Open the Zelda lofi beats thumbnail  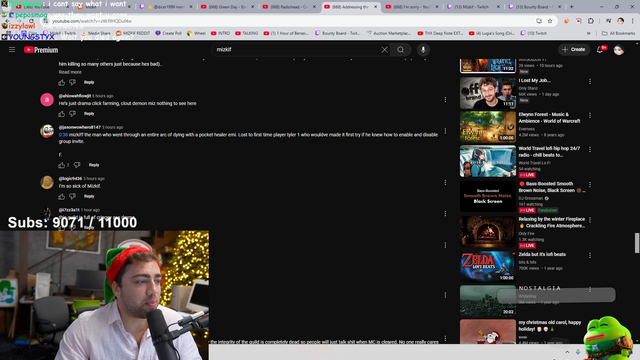click(x=488, y=267)
